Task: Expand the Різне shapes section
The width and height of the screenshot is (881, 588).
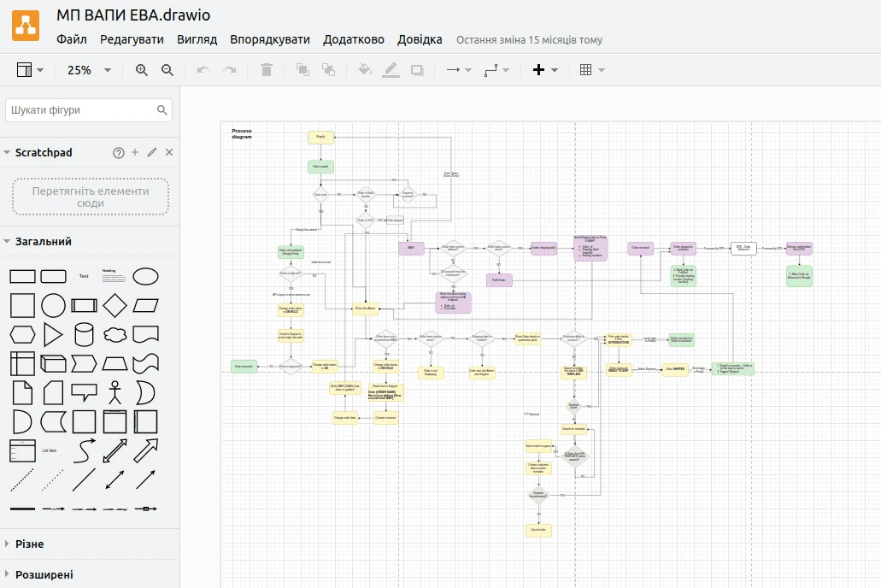Action: [x=30, y=544]
